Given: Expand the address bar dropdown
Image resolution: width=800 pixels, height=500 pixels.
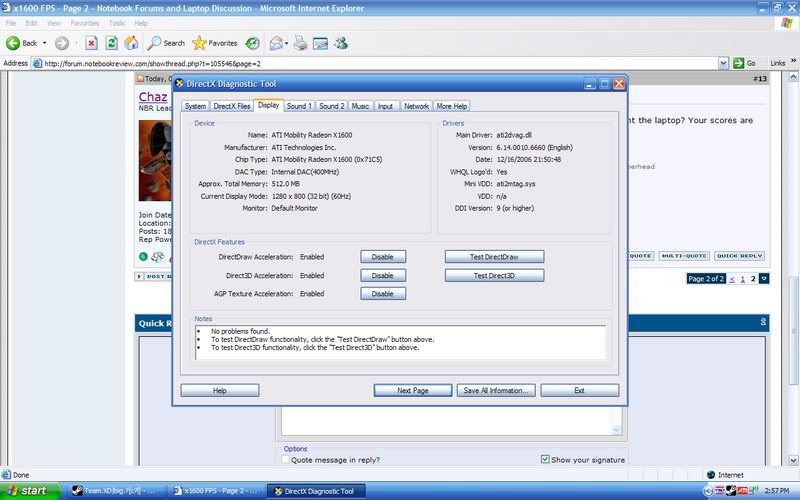Looking at the screenshot, I should pyautogui.click(x=723, y=64).
